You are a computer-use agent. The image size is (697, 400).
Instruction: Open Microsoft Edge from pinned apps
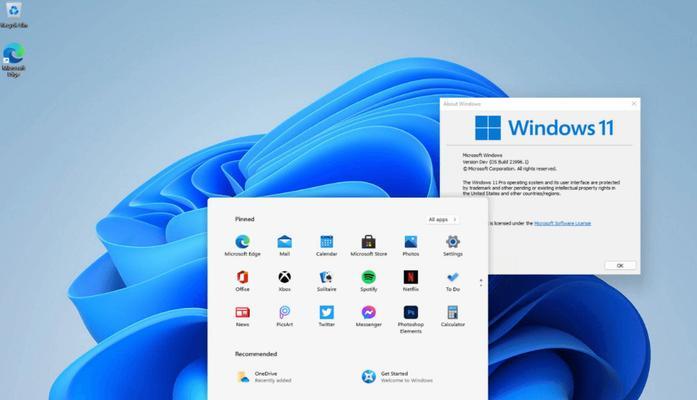pyautogui.click(x=242, y=245)
